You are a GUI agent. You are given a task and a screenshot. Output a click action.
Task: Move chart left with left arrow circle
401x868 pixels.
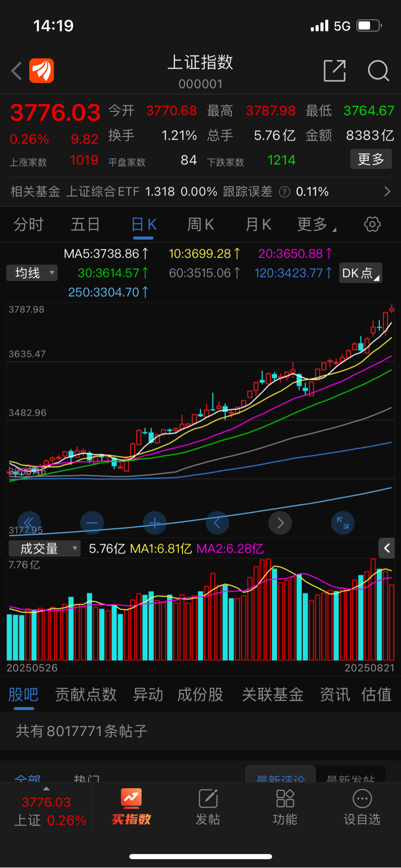click(x=217, y=522)
